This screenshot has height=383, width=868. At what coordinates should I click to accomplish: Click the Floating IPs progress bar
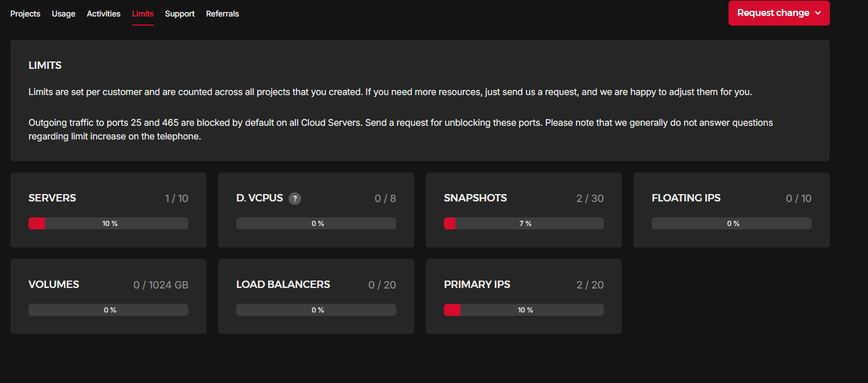(x=731, y=224)
